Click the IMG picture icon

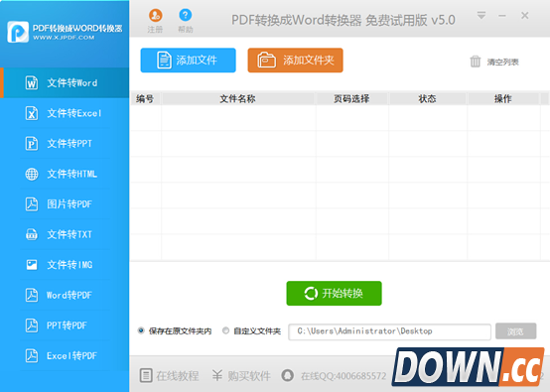click(32, 265)
